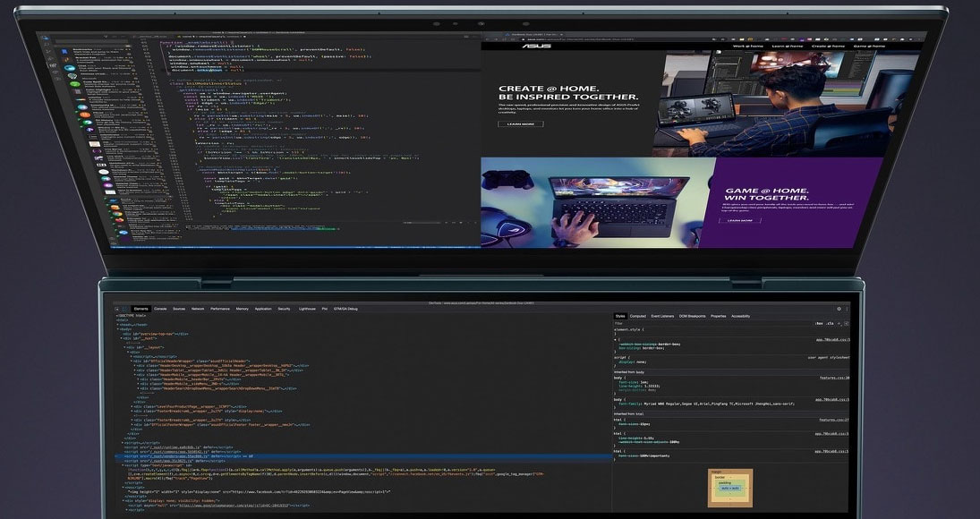This screenshot has width=980, height=519.
Task: Open DevTools settings gear icon
Action: [839, 309]
